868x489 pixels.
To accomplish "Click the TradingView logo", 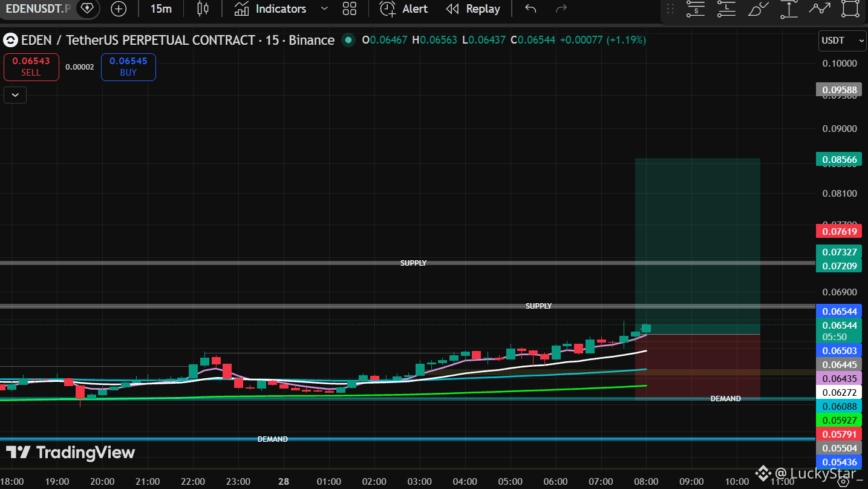I will 70,453.
